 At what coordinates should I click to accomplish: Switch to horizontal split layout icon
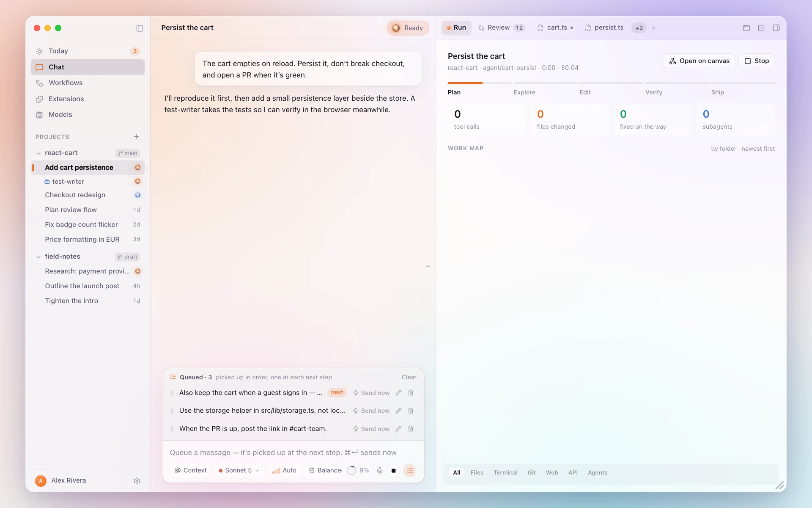click(x=761, y=28)
